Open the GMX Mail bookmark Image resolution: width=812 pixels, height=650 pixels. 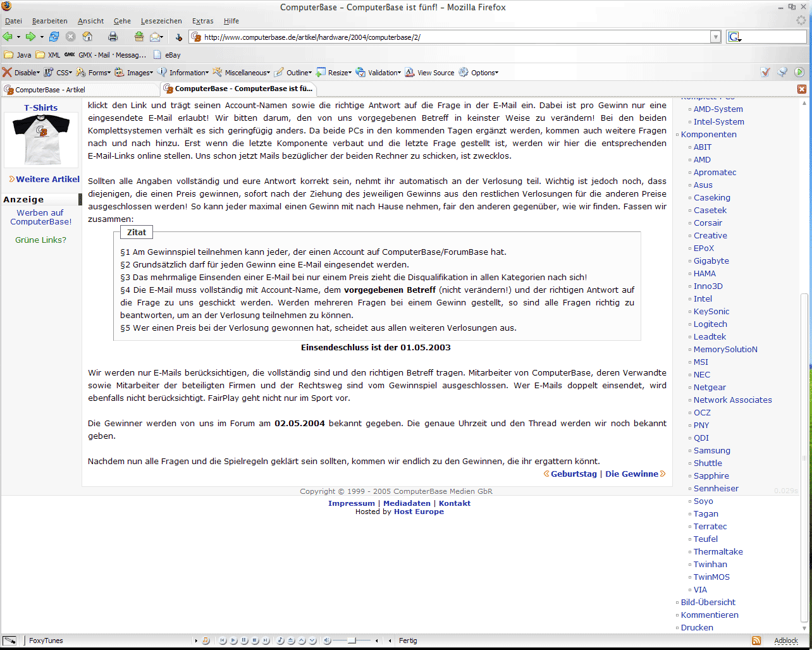pyautogui.click(x=106, y=55)
